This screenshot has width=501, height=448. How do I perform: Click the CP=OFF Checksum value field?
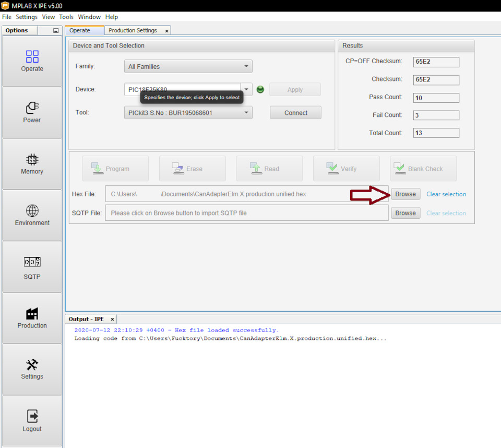(x=436, y=62)
